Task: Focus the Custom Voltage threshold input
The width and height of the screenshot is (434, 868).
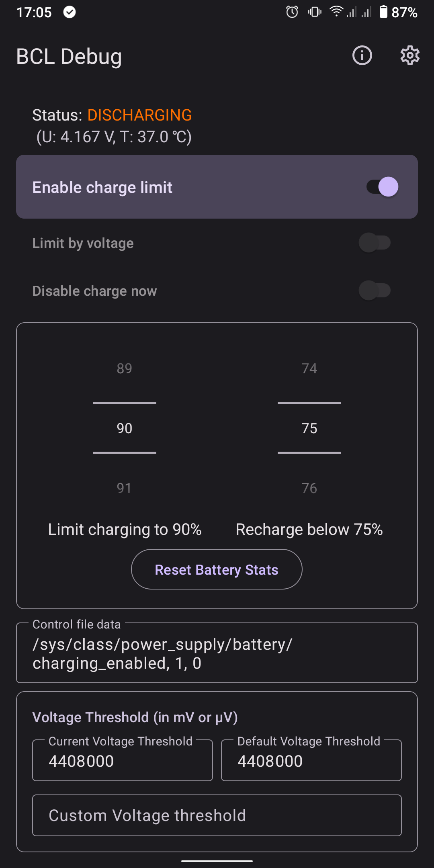Action: point(217,815)
